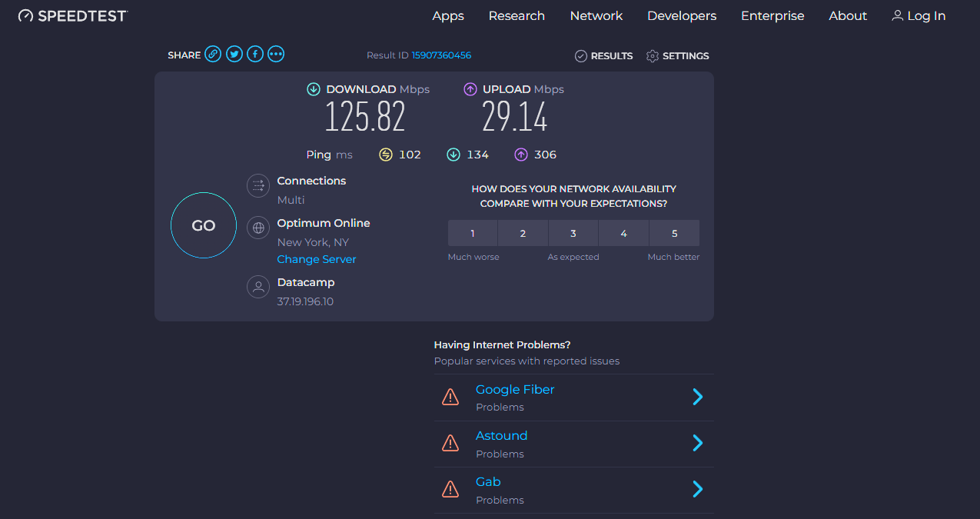Select rating 3 as expected
Image resolution: width=980 pixels, height=519 pixels.
[573, 233]
